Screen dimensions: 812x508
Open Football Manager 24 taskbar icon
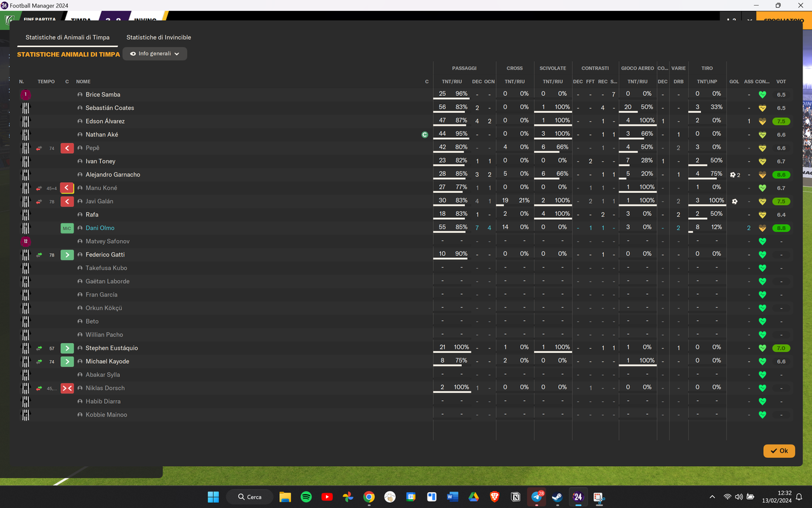point(578,497)
